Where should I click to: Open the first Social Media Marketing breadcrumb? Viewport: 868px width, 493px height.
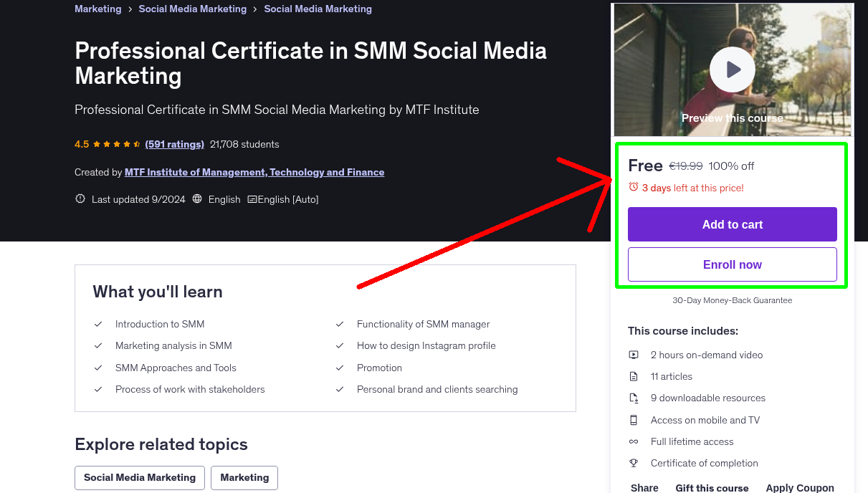click(x=193, y=9)
